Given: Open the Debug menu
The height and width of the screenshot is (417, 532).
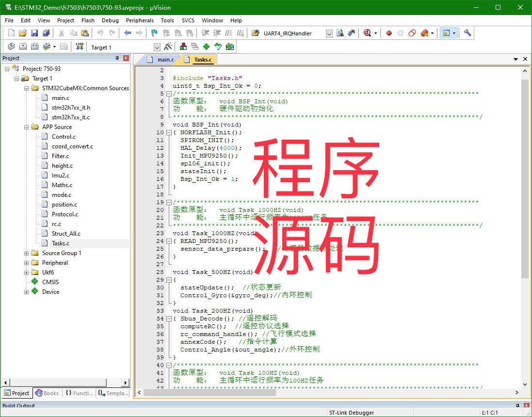Looking at the screenshot, I should (110, 20).
